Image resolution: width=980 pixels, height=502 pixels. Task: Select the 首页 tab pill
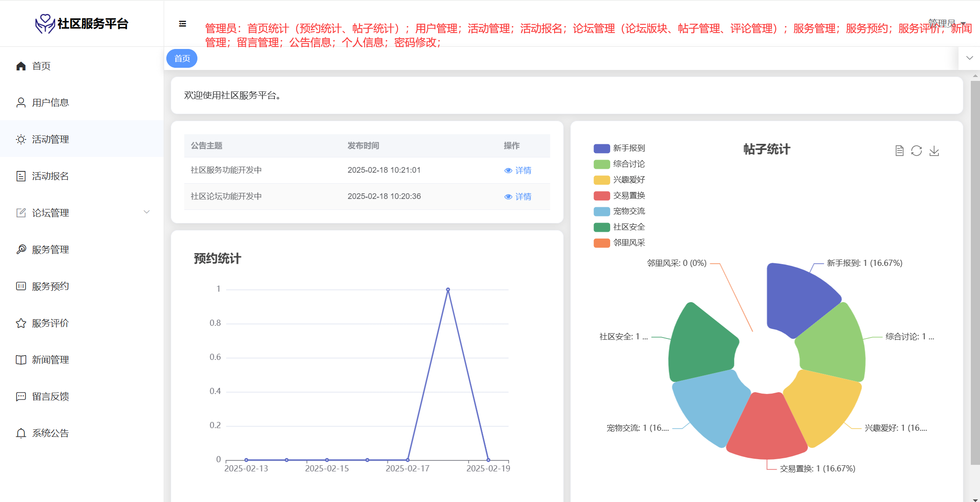182,59
